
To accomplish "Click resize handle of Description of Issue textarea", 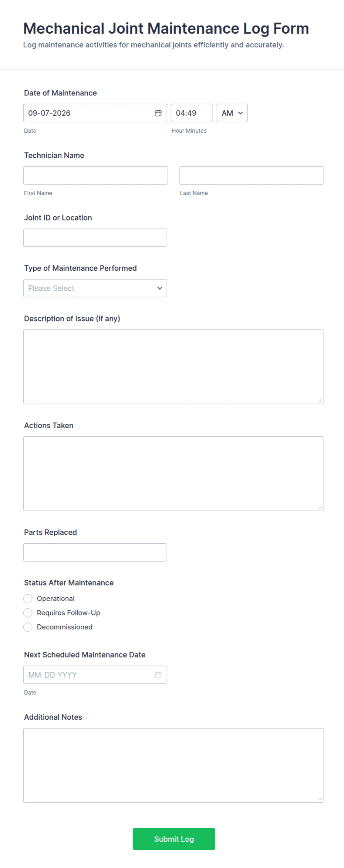I will tap(320, 400).
